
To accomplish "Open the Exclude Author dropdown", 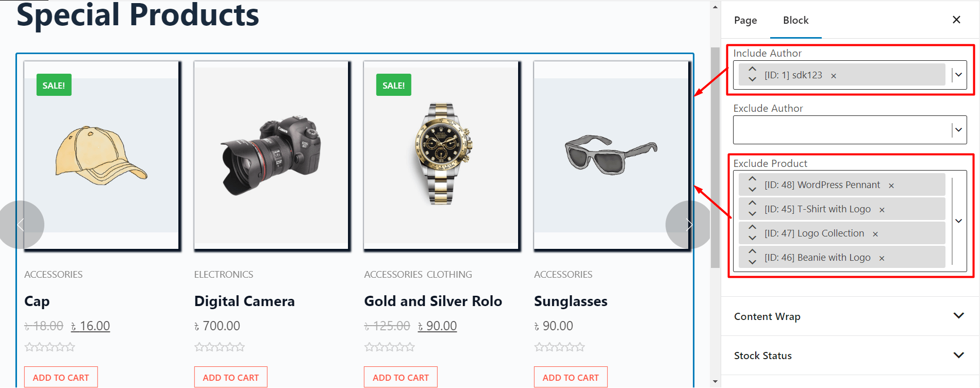I will pos(957,129).
